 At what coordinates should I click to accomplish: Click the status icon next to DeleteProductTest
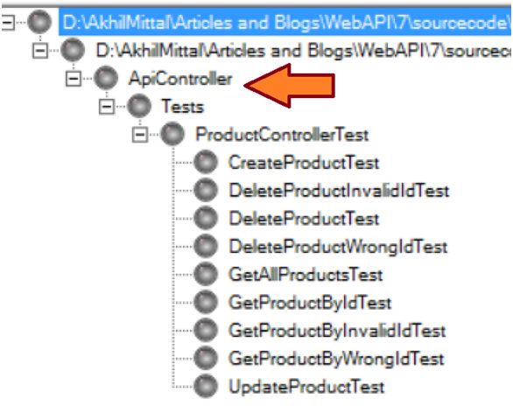(206, 218)
